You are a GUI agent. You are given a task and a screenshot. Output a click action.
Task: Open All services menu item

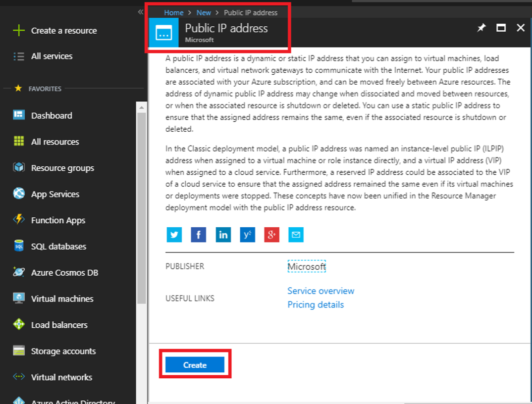click(52, 56)
